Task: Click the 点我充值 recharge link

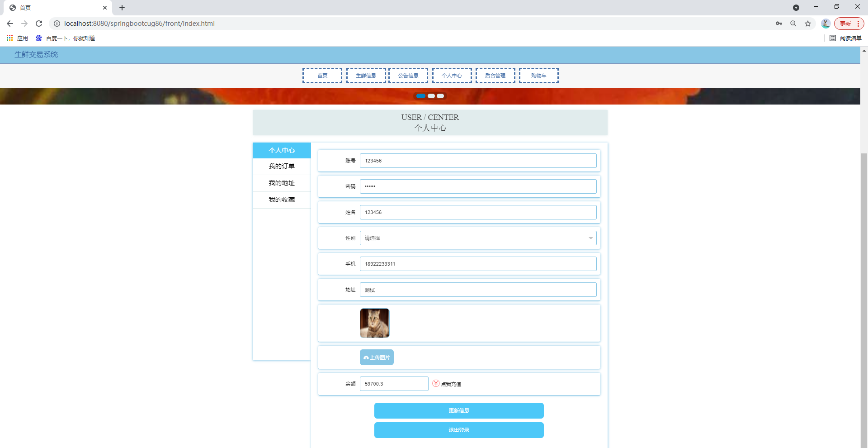Action: pos(452,384)
